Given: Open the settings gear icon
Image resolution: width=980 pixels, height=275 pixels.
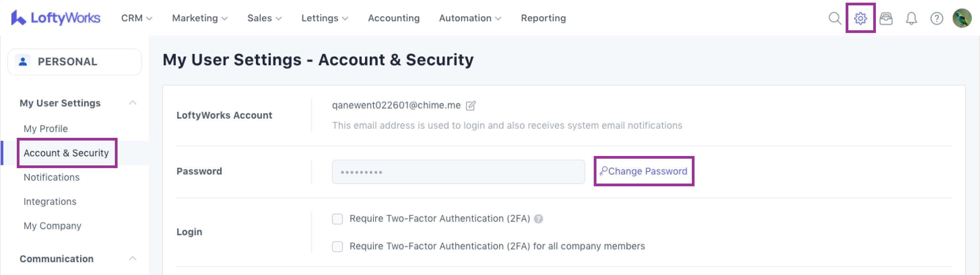Looking at the screenshot, I should (860, 18).
